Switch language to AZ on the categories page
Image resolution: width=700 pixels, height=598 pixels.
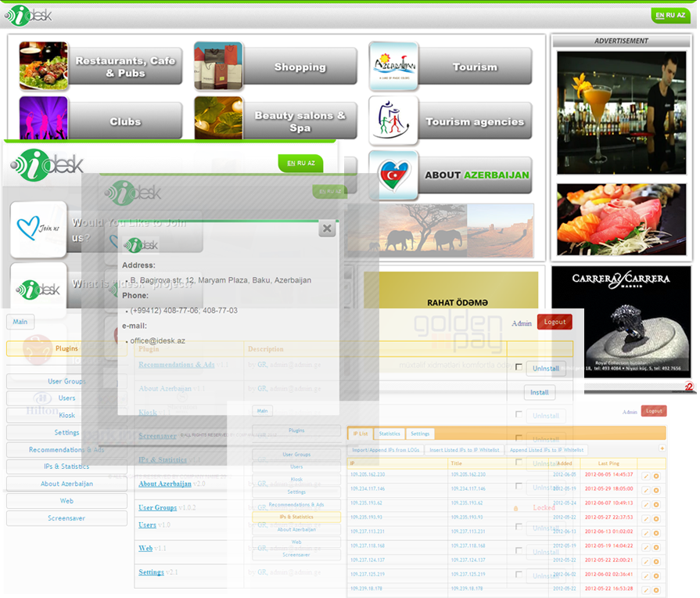tap(680, 15)
